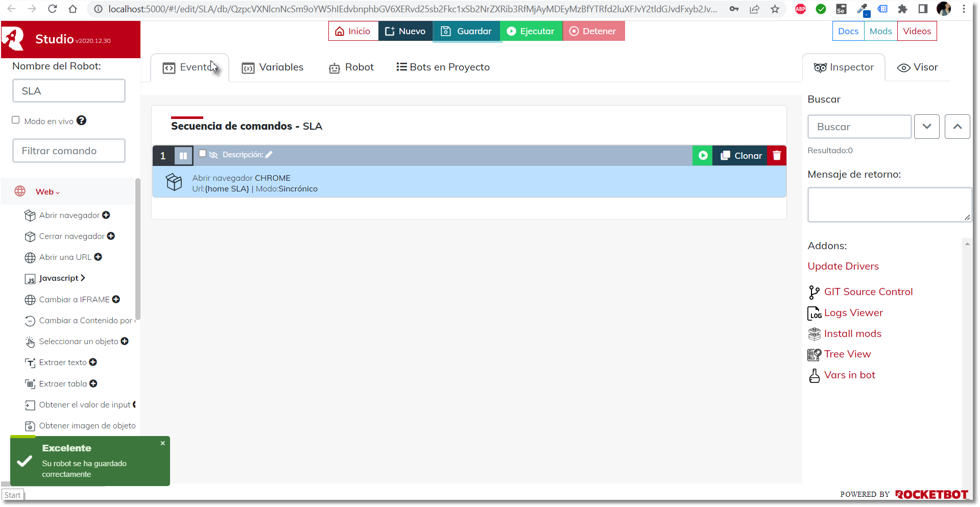Switch to the Variables tab
Screen dimensions: 980x507
click(273, 67)
